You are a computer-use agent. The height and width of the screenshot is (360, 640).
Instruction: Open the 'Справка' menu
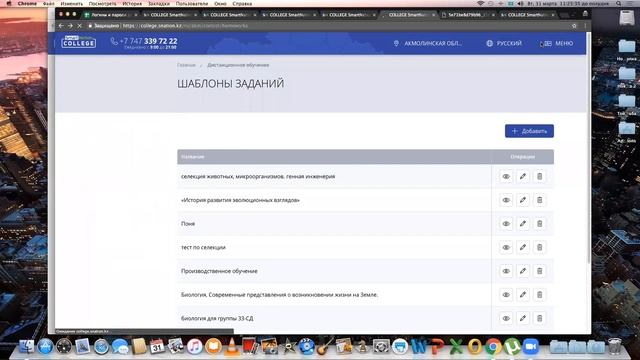pos(242,3)
